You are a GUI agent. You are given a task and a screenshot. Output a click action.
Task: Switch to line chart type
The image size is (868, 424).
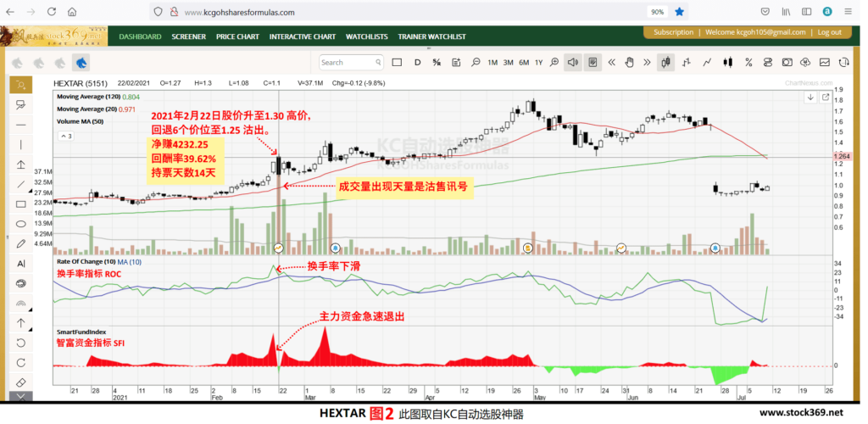pos(707,63)
